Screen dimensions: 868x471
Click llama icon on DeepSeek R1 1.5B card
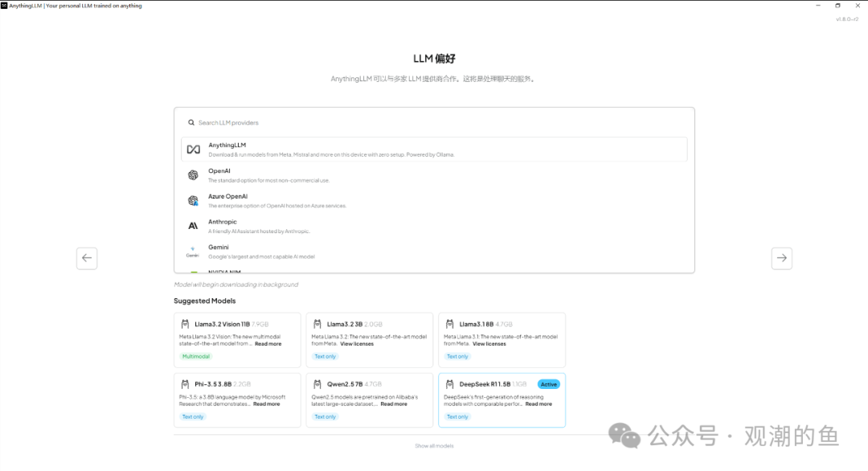click(x=449, y=383)
